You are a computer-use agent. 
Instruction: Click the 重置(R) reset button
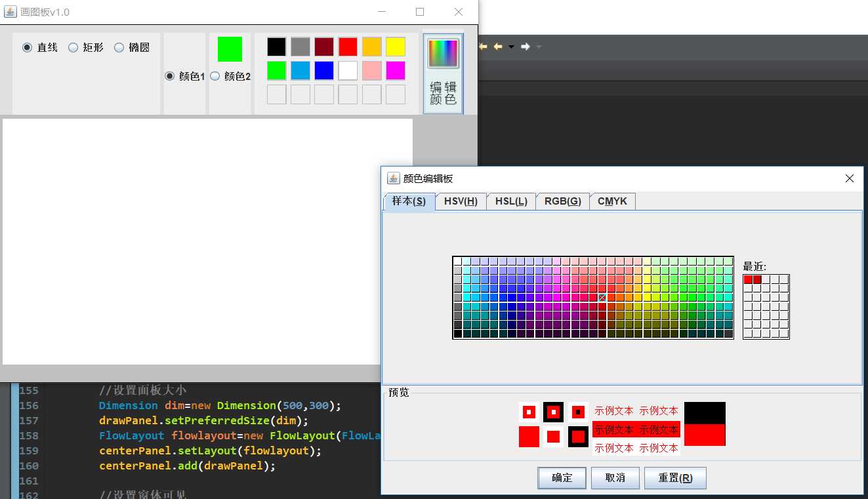click(675, 478)
